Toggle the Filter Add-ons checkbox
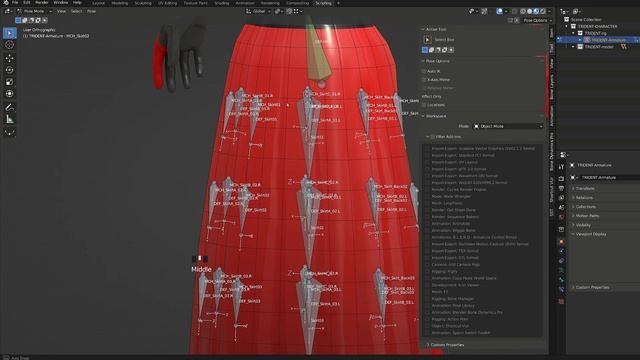Screen dimensions: 640x360 433,137
